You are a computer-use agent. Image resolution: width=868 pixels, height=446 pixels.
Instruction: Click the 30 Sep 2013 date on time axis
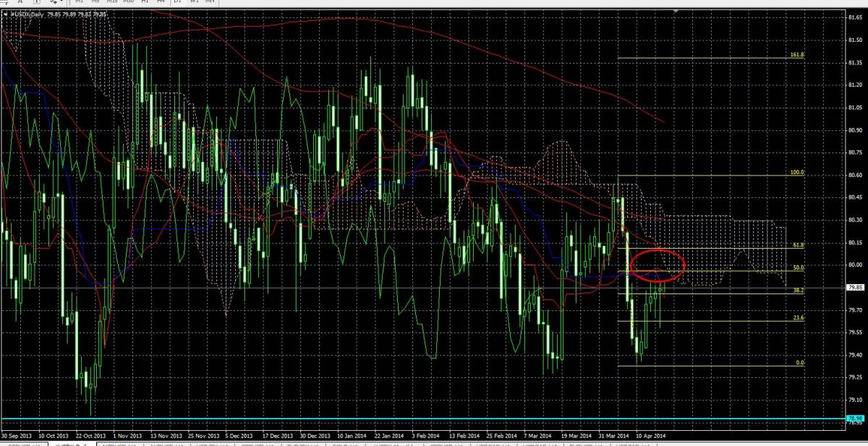[x=16, y=436]
